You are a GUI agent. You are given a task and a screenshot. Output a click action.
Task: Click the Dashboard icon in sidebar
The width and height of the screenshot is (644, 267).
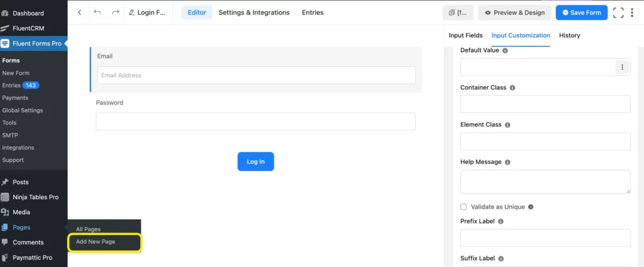click(5, 13)
